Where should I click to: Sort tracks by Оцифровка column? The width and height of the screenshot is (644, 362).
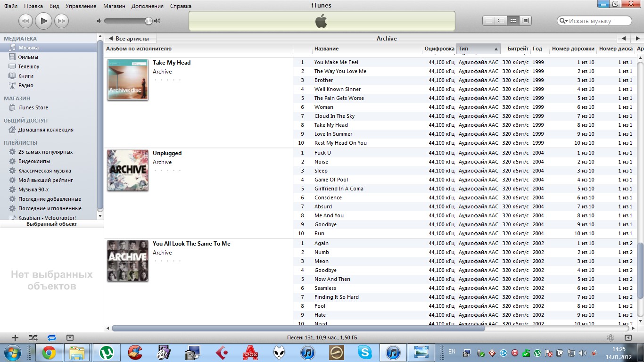[x=439, y=49]
